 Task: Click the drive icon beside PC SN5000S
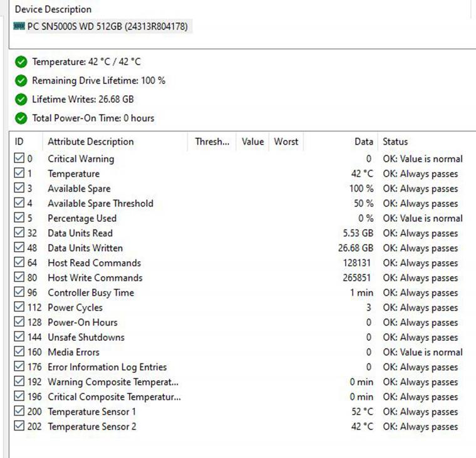coord(19,26)
